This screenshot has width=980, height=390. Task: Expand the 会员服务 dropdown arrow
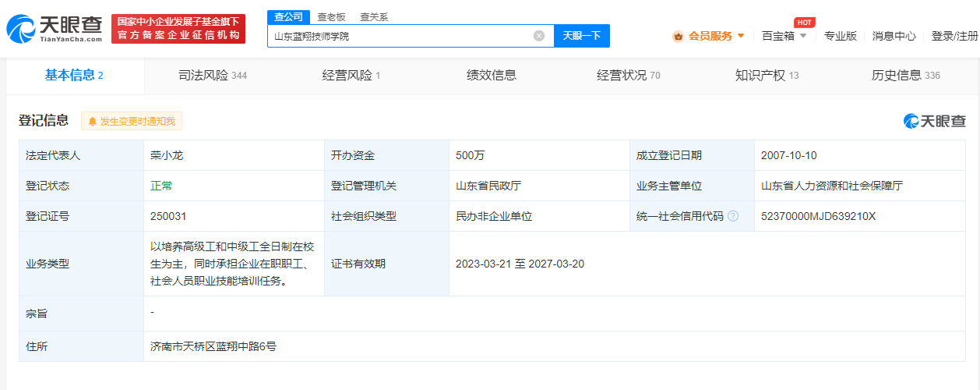tap(741, 36)
